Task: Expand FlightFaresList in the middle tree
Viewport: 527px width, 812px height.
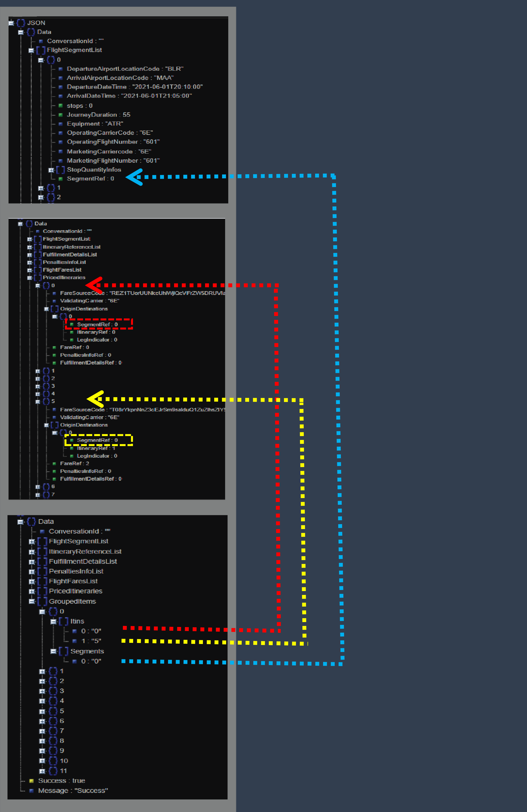Action: click(x=30, y=270)
